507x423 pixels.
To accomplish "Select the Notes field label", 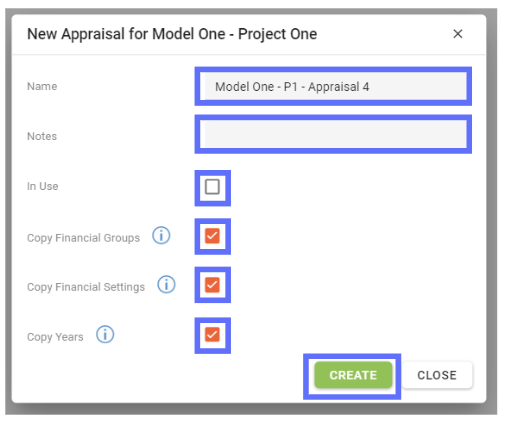I will (x=42, y=136).
